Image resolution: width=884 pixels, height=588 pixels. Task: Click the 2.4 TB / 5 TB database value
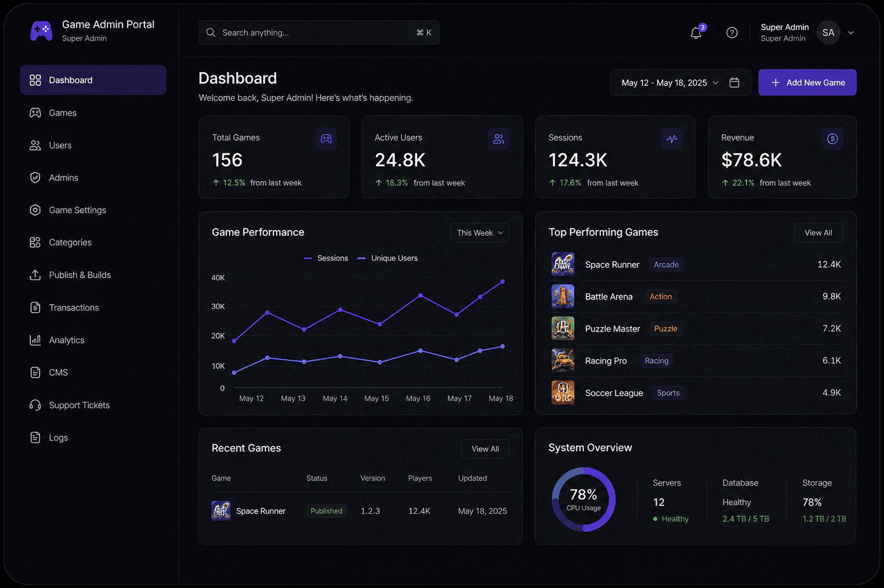point(745,519)
